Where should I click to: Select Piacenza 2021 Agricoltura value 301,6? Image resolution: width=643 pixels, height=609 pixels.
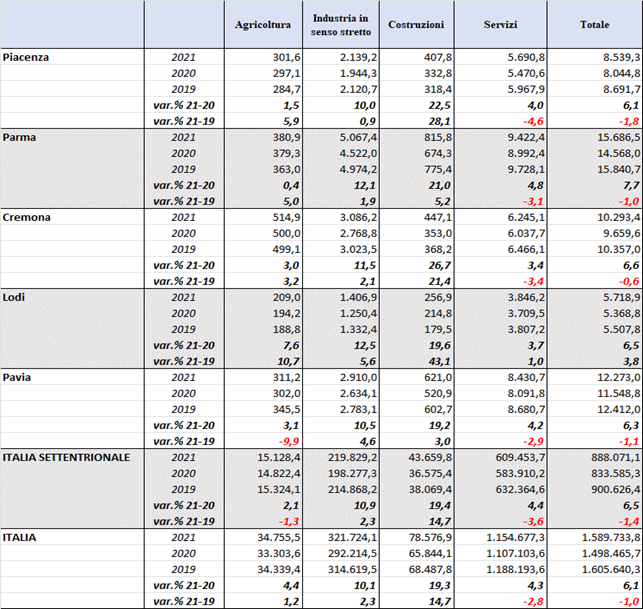pyautogui.click(x=287, y=57)
